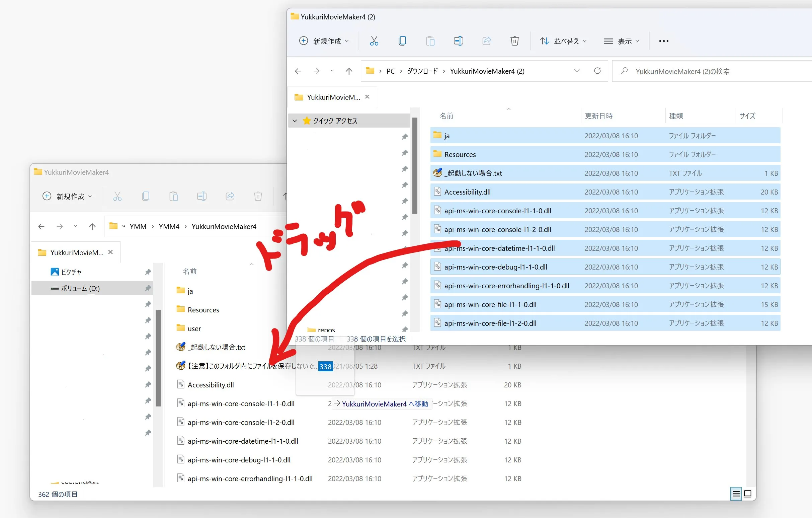This screenshot has height=518, width=812.
Task: Close the YukkuriMovieM... tab in back window
Action: (110, 252)
